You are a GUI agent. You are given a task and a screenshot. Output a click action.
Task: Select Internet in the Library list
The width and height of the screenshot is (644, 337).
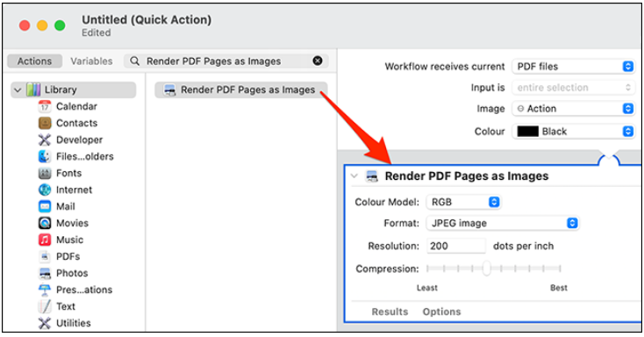tap(74, 190)
